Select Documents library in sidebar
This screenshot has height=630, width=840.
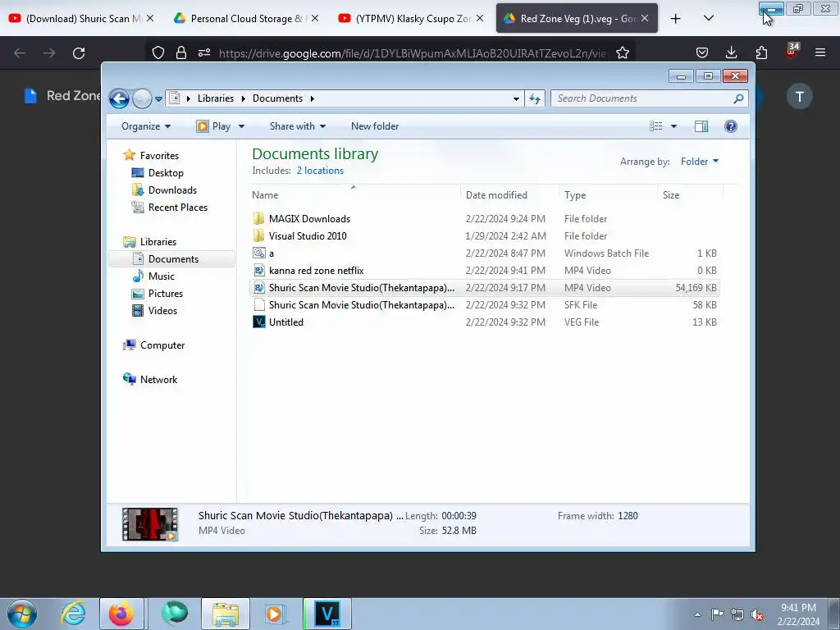coord(171,258)
